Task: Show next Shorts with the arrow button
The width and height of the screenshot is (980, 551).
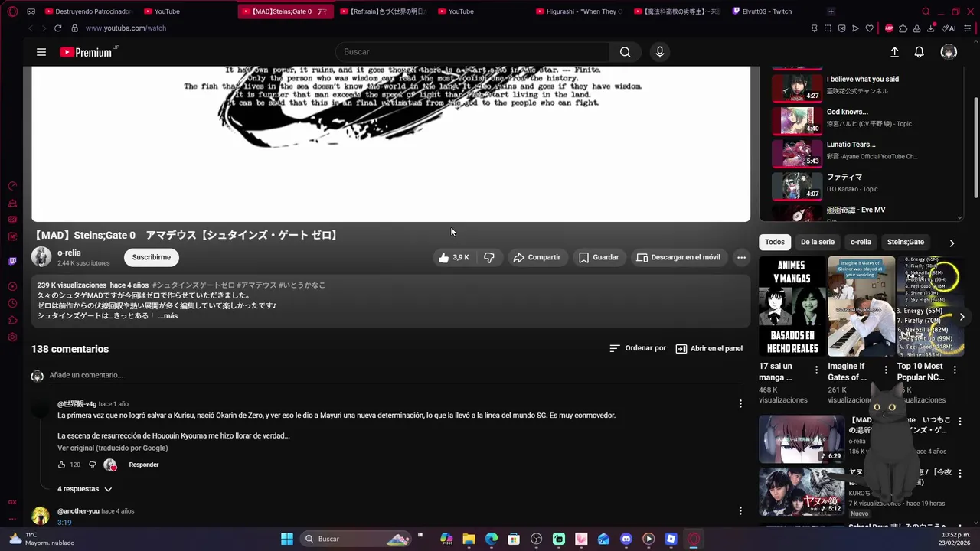Action: [x=962, y=317]
